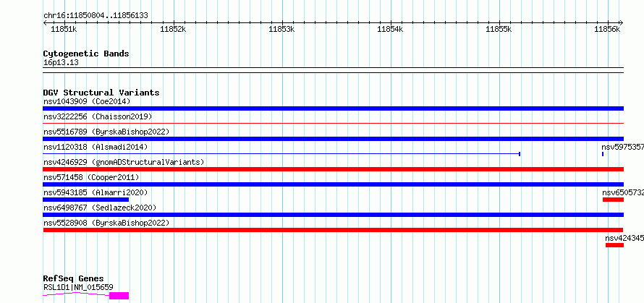Screen dimensions: 644x303
Task: Click the RefSeq Genes track title
Action: pyautogui.click(x=73, y=279)
